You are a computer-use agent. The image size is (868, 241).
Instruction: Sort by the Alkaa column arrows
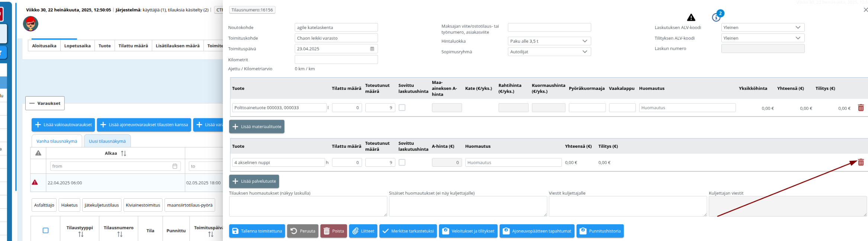(x=124, y=153)
